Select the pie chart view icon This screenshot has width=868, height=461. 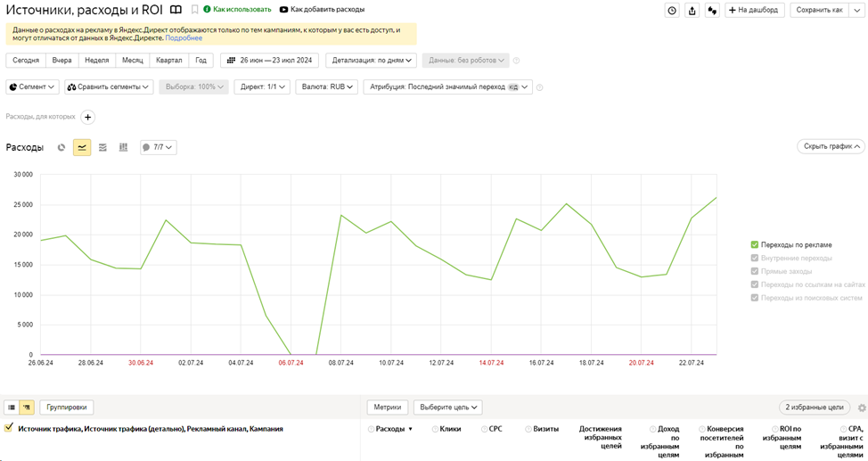pos(61,147)
